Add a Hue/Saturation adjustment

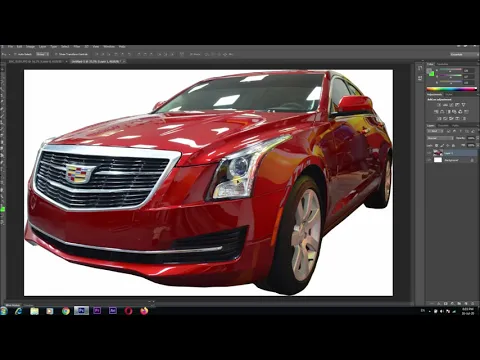coord(436,111)
